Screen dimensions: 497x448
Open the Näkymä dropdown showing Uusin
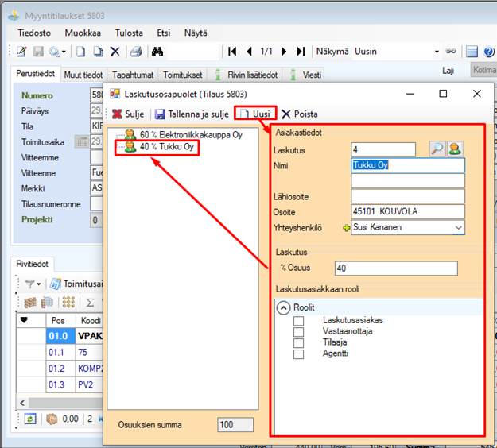436,52
